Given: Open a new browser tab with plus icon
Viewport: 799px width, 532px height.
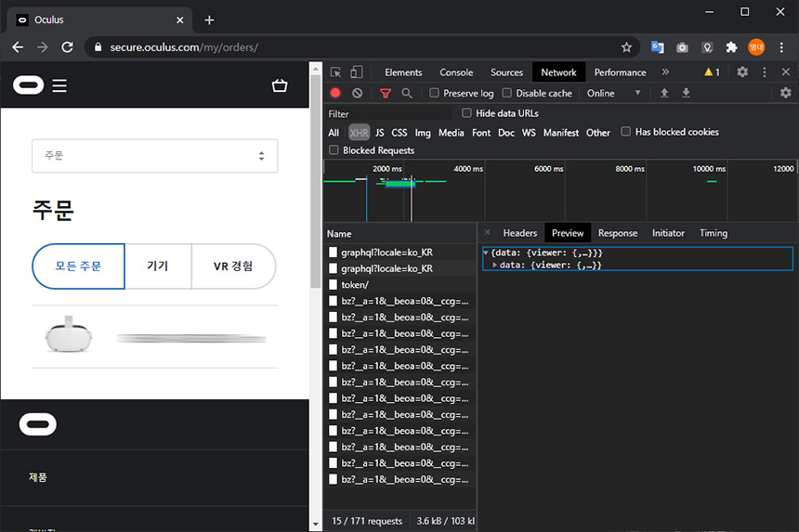Looking at the screenshot, I should 209,19.
